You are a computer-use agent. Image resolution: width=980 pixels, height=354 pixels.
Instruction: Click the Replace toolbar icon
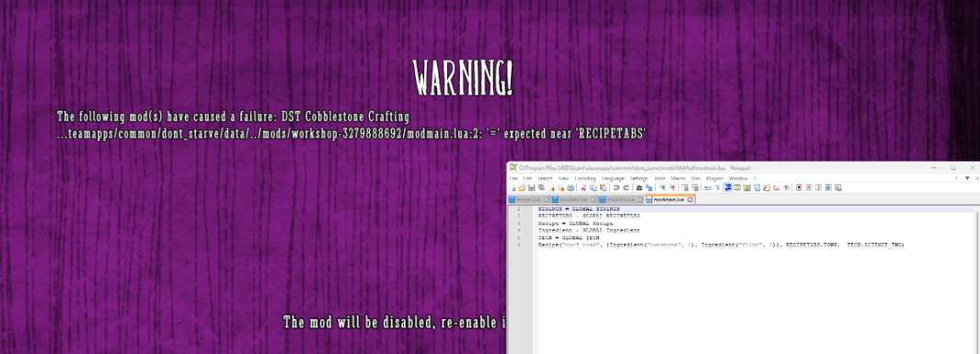pyautogui.click(x=649, y=188)
